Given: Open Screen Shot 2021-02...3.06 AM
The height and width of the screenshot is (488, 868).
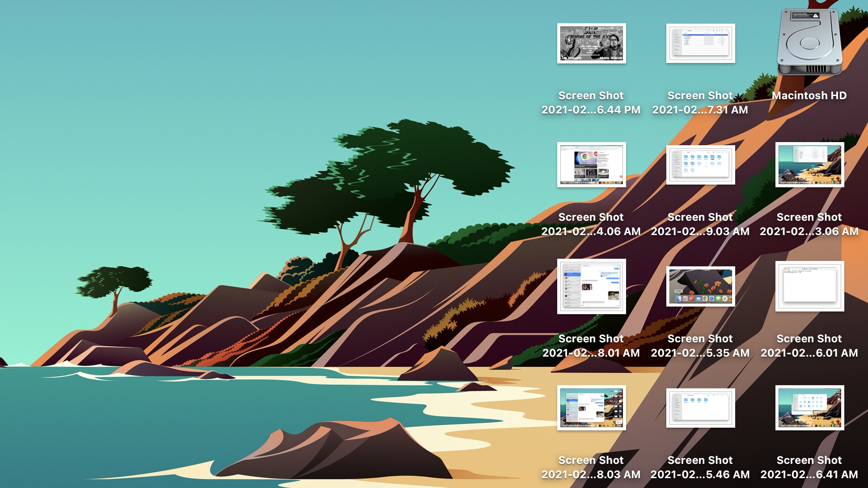Looking at the screenshot, I should point(809,164).
